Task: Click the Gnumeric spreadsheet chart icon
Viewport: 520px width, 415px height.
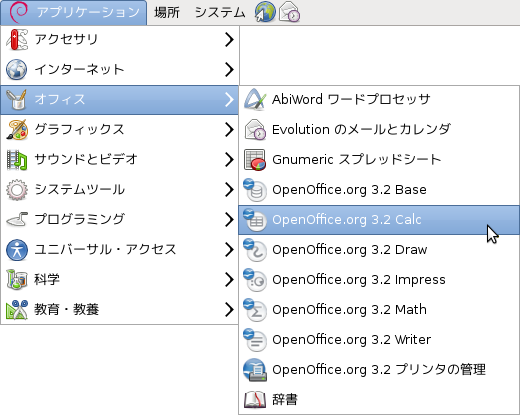Action: coord(255,159)
